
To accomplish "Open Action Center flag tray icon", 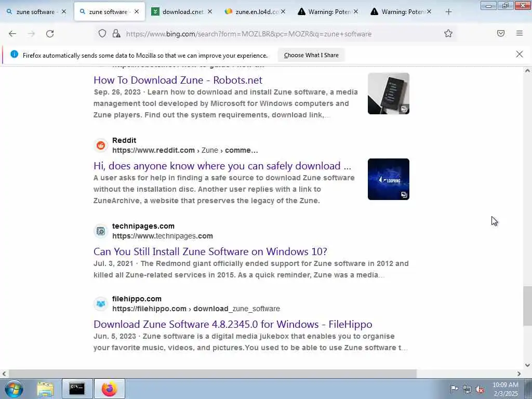I will pyautogui.click(x=454, y=389).
